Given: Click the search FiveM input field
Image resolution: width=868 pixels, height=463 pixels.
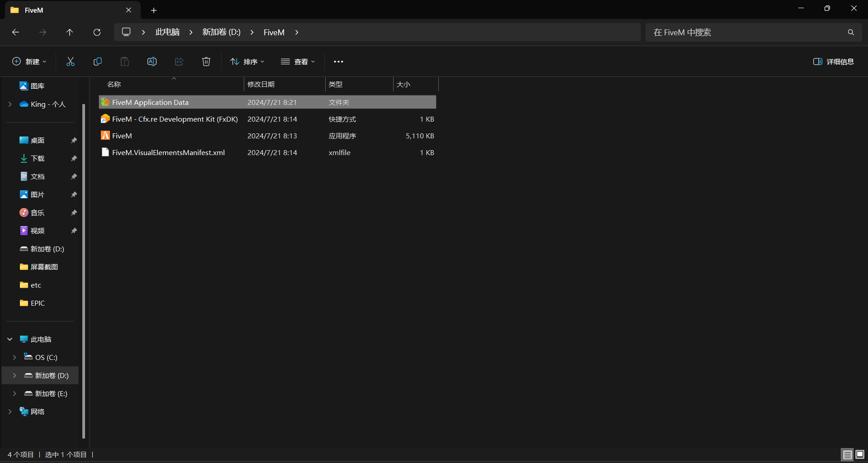Looking at the screenshot, I should point(746,32).
